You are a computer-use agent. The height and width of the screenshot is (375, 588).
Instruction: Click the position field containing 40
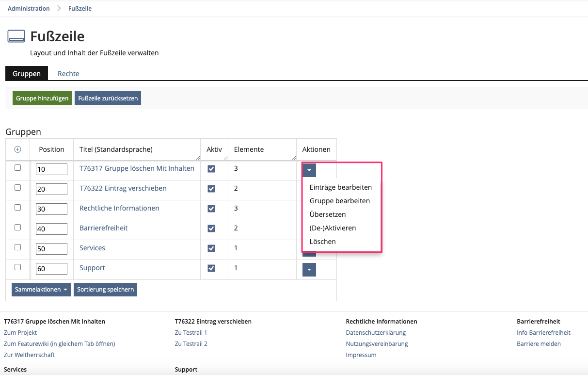click(x=51, y=228)
